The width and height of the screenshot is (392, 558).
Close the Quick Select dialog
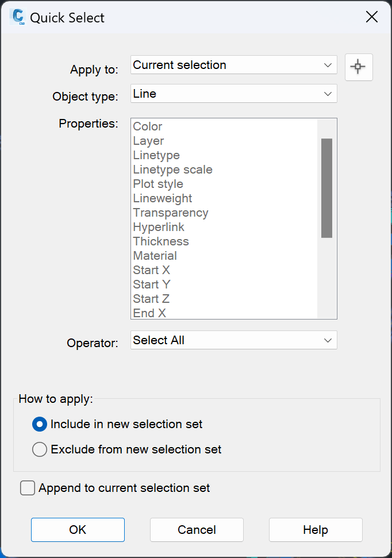(x=372, y=17)
